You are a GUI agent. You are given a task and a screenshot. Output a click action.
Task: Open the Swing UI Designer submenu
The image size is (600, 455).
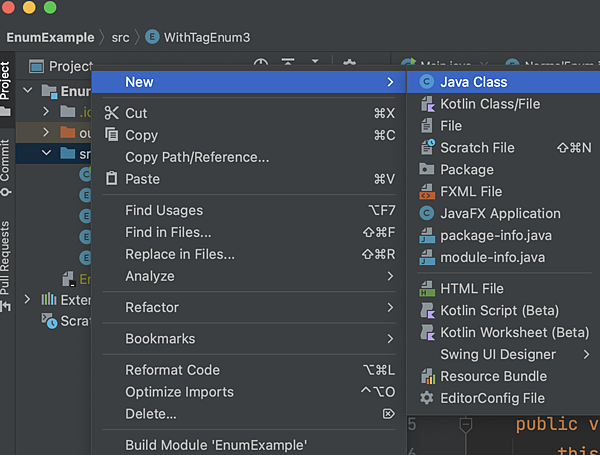[x=503, y=354]
